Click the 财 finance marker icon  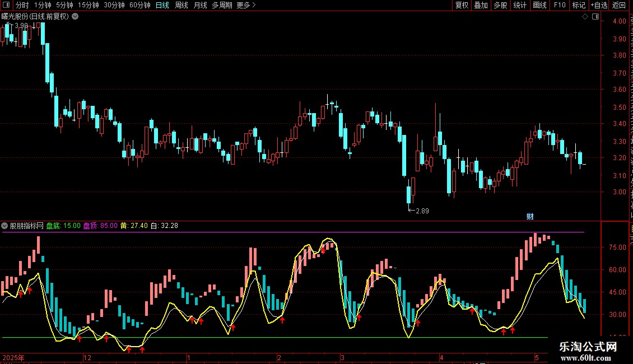pyautogui.click(x=530, y=217)
